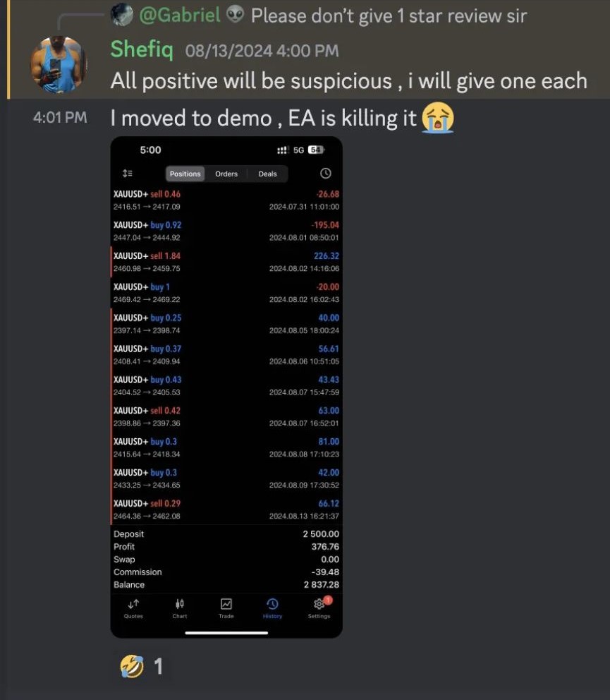Click the @Gabriel mention in the reply
This screenshot has height=700, width=610.
(180, 15)
